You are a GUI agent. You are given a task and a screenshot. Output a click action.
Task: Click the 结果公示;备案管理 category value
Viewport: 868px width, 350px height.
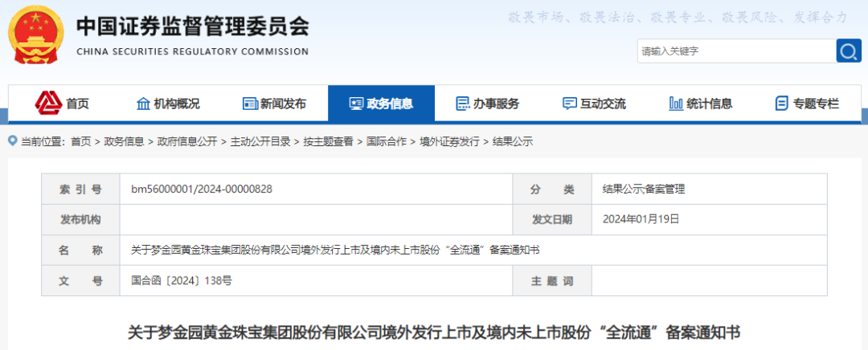pos(644,189)
